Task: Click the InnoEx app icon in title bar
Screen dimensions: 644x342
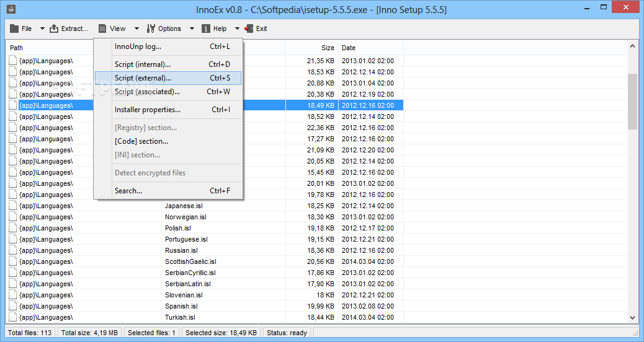Action: click(12, 9)
